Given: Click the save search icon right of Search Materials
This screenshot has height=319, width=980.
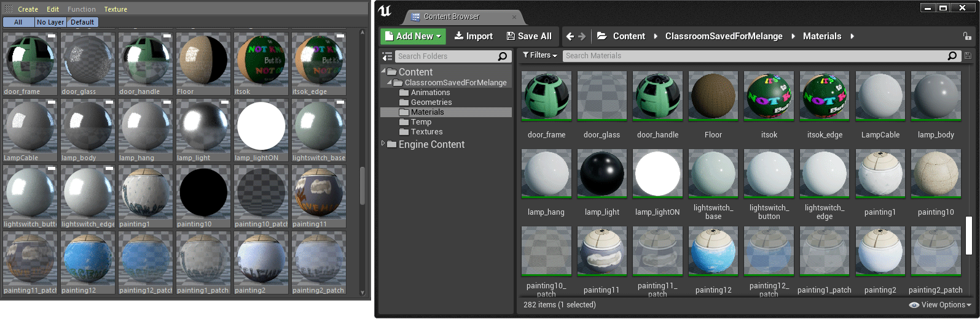Looking at the screenshot, I should 968,56.
